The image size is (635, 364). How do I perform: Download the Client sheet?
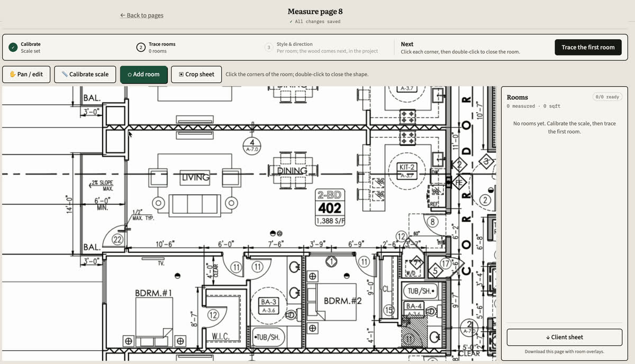(x=564, y=337)
